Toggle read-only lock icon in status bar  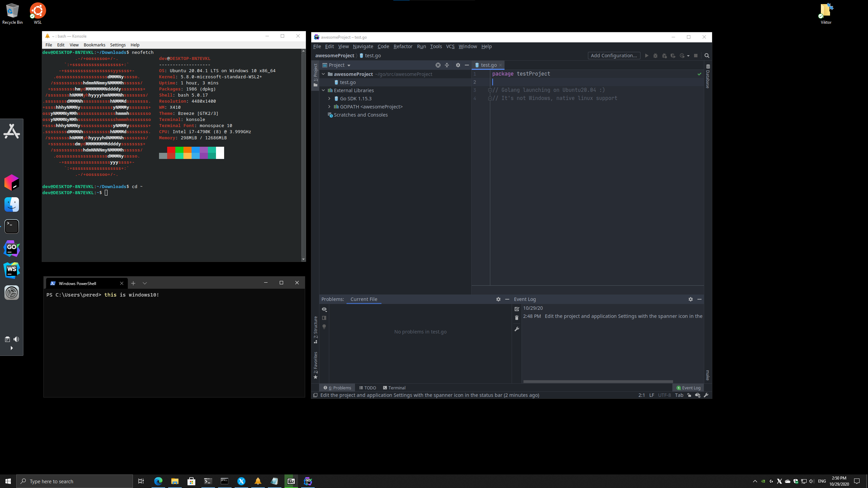click(689, 395)
